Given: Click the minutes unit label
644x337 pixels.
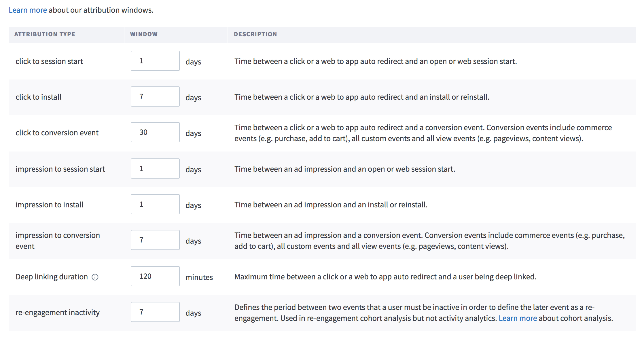Looking at the screenshot, I should (x=199, y=277).
